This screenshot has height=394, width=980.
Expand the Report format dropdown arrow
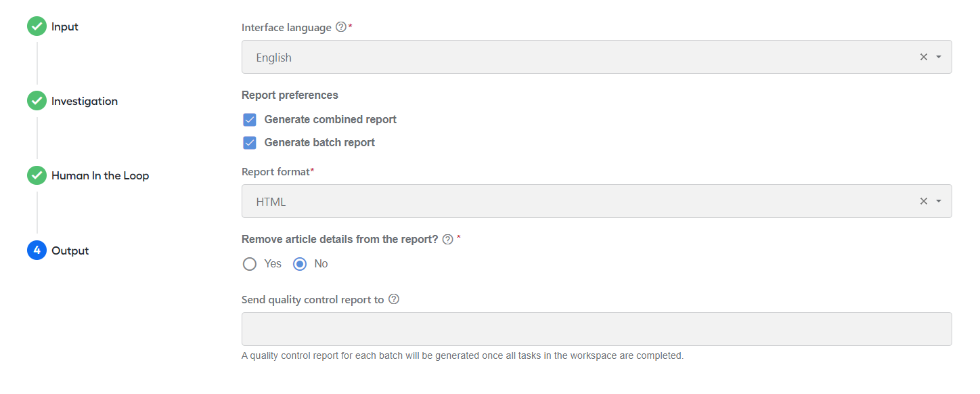(939, 202)
